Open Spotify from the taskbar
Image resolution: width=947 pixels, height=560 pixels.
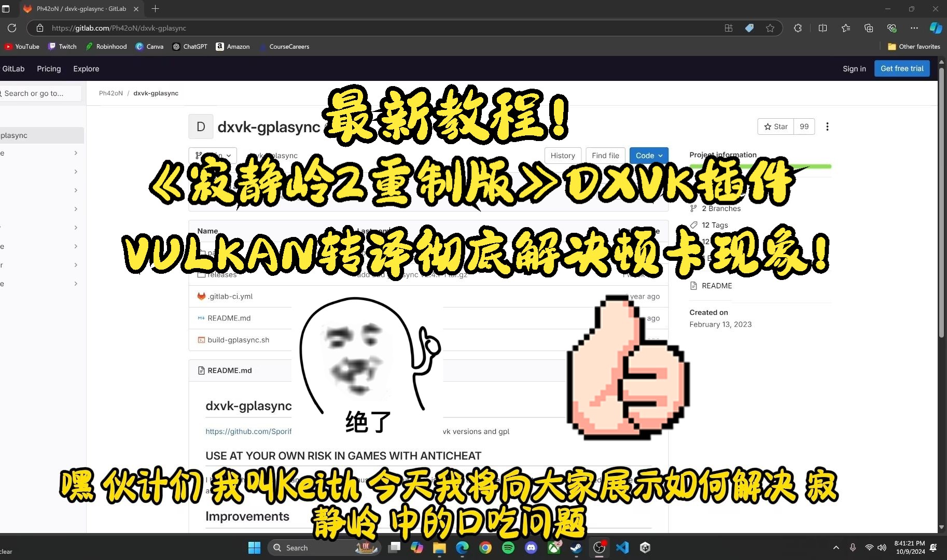coord(508,548)
